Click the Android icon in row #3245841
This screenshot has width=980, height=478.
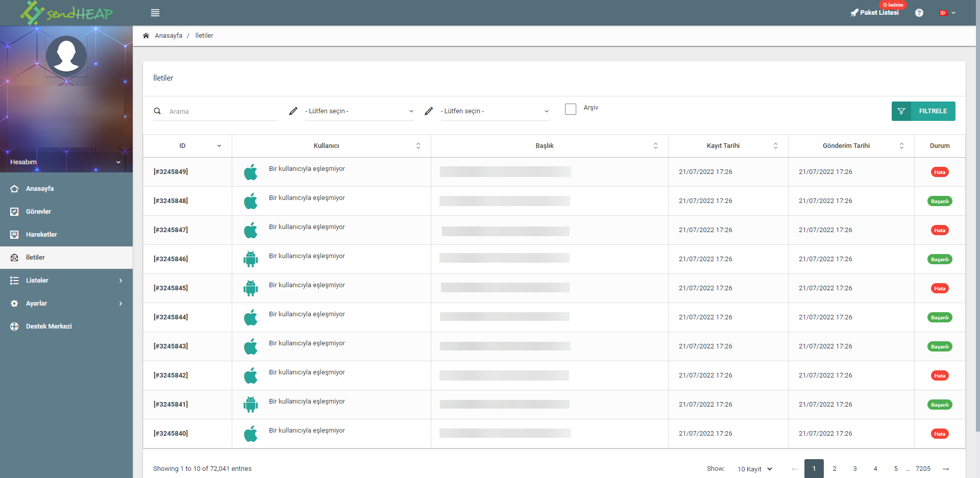pos(251,405)
